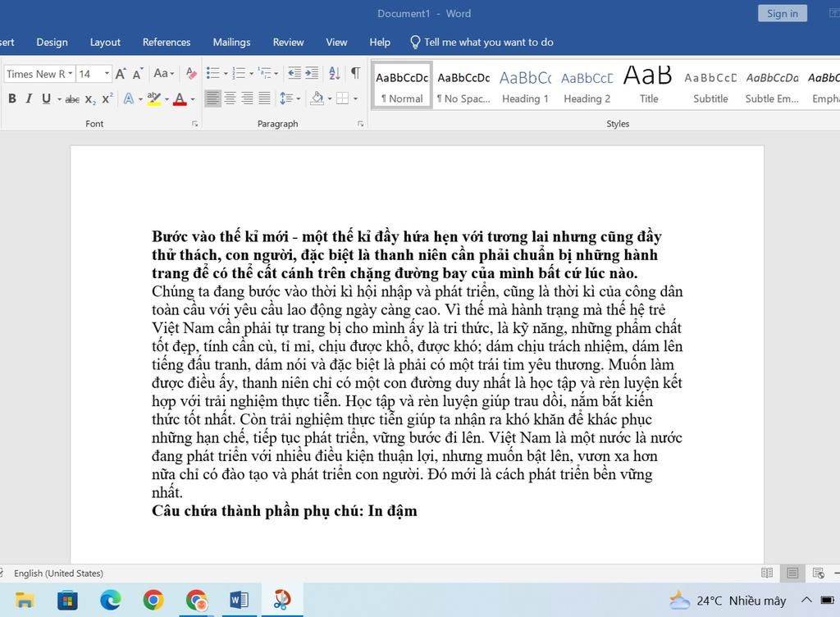Expand font color dropdown arrow

[x=192, y=99]
